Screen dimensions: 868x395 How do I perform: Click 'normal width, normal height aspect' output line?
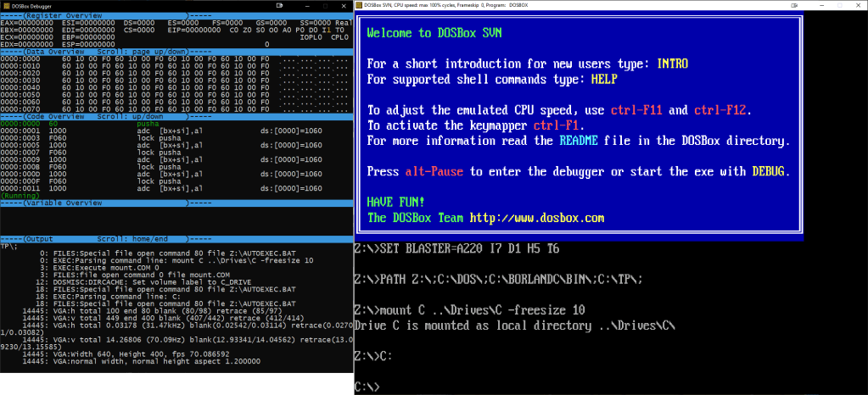[141, 361]
